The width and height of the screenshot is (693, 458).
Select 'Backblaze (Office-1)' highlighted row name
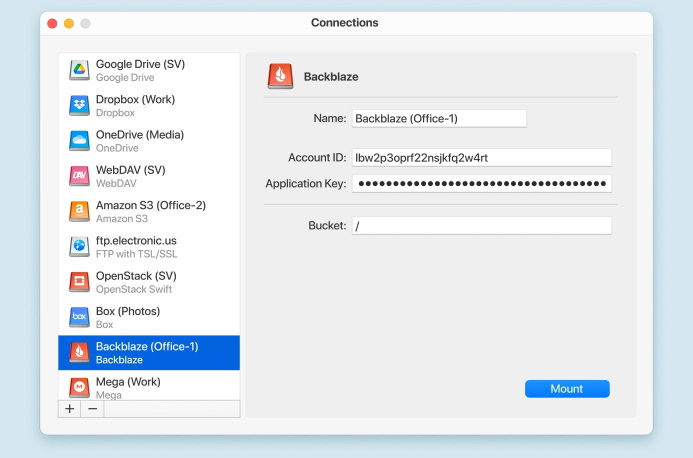[147, 347]
